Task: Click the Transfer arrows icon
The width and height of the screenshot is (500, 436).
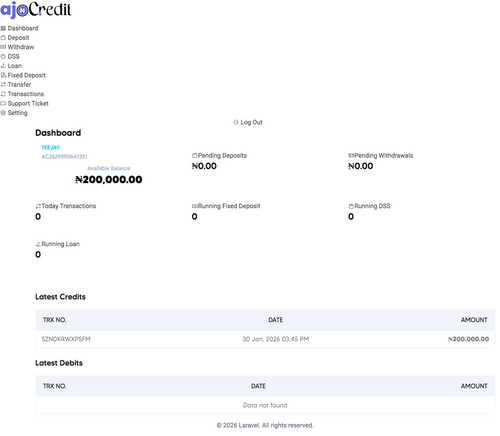Action: click(x=3, y=84)
